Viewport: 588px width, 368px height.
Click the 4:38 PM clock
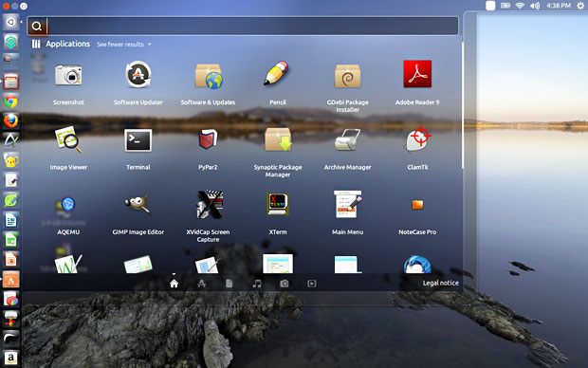pos(559,6)
